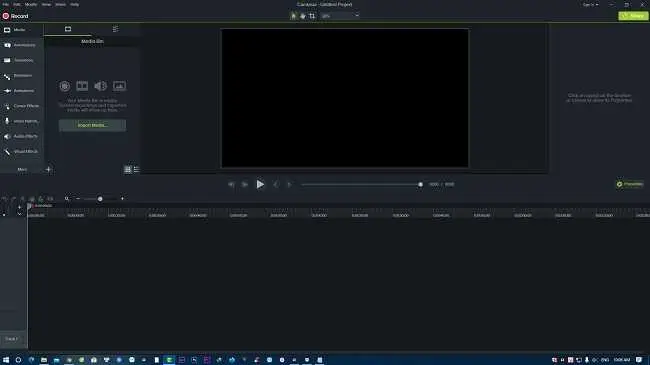Click the timeline zoom magnifier icon
650x365 pixels.
click(67, 199)
